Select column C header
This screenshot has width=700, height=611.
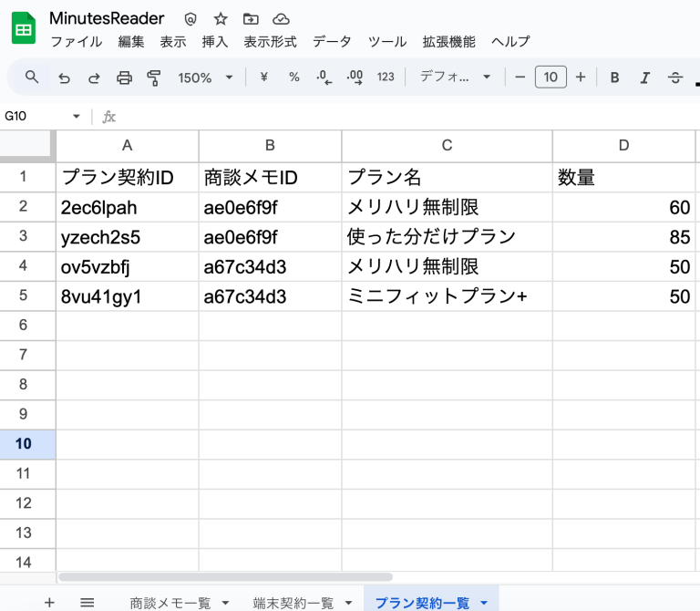click(447, 146)
